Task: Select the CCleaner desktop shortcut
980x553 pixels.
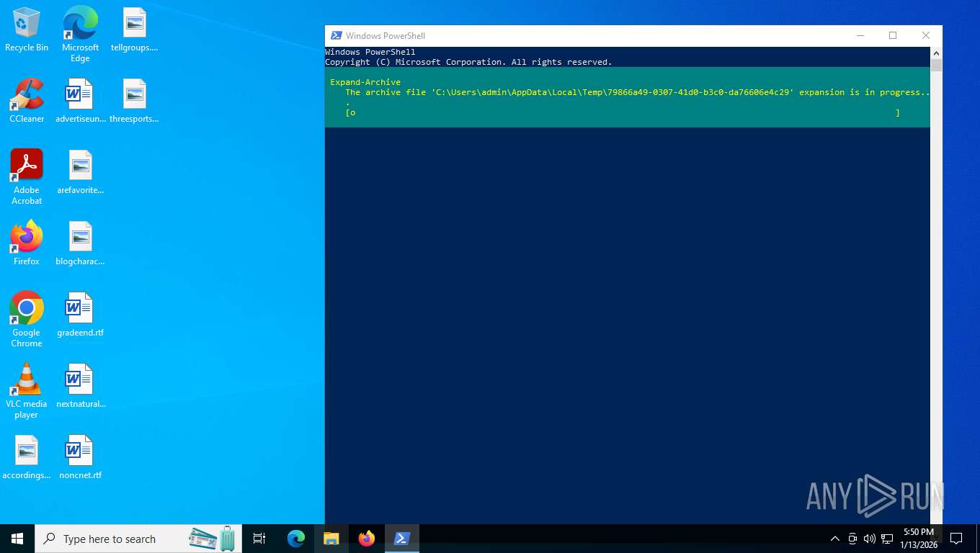Action: click(x=27, y=101)
